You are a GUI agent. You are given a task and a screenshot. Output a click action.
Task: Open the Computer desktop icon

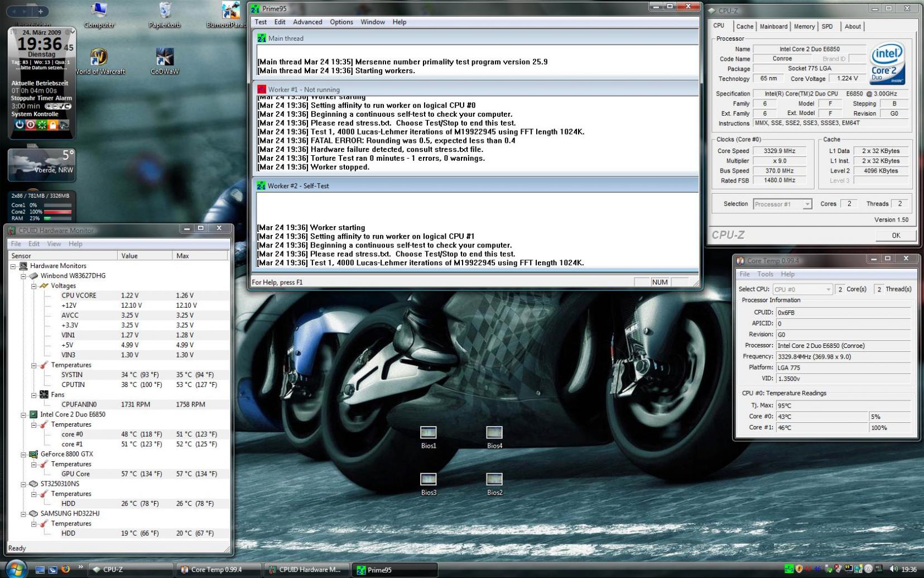pos(99,15)
